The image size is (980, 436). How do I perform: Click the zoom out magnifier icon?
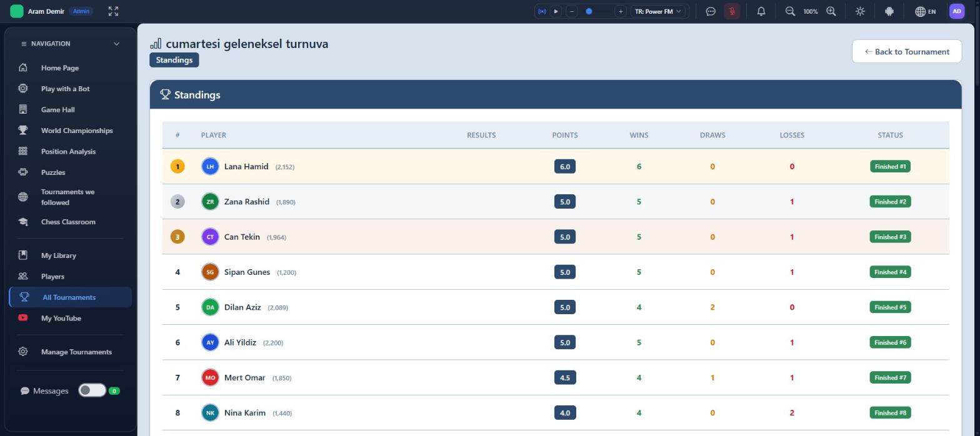790,11
